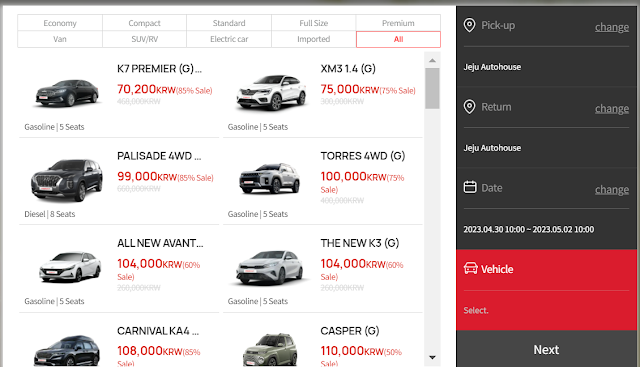640x367 pixels.
Task: Select the Van category tab
Action: 60,39
